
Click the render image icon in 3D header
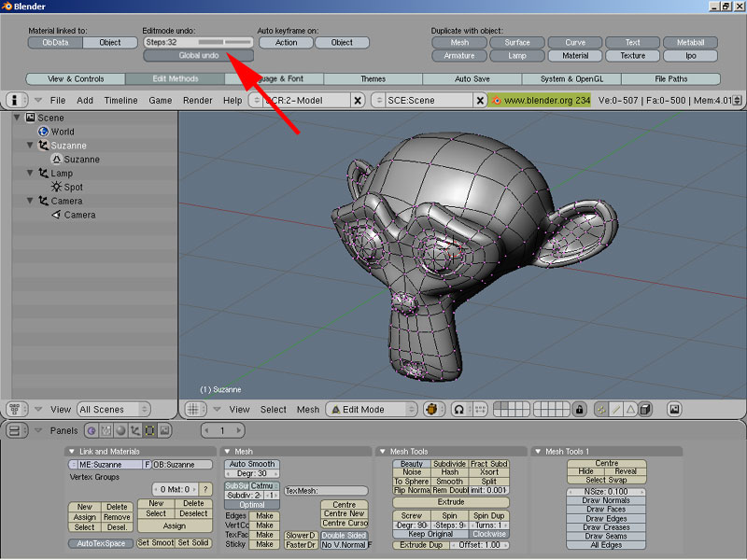pos(674,410)
